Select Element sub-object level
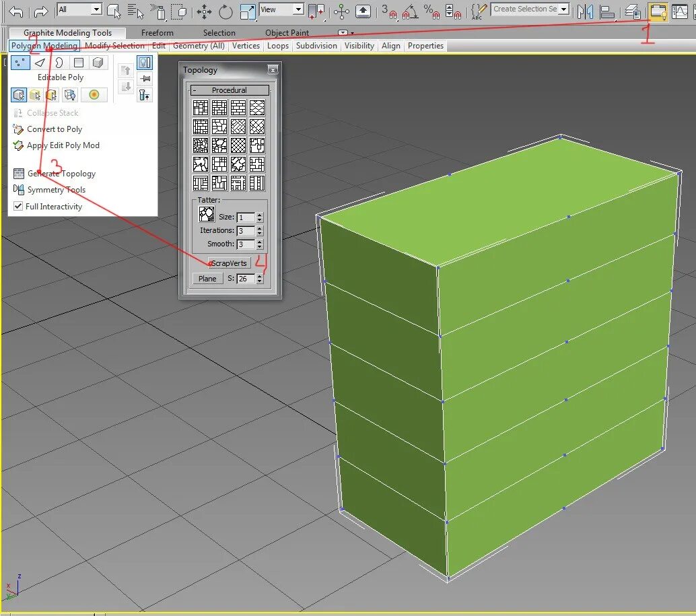 click(x=98, y=63)
